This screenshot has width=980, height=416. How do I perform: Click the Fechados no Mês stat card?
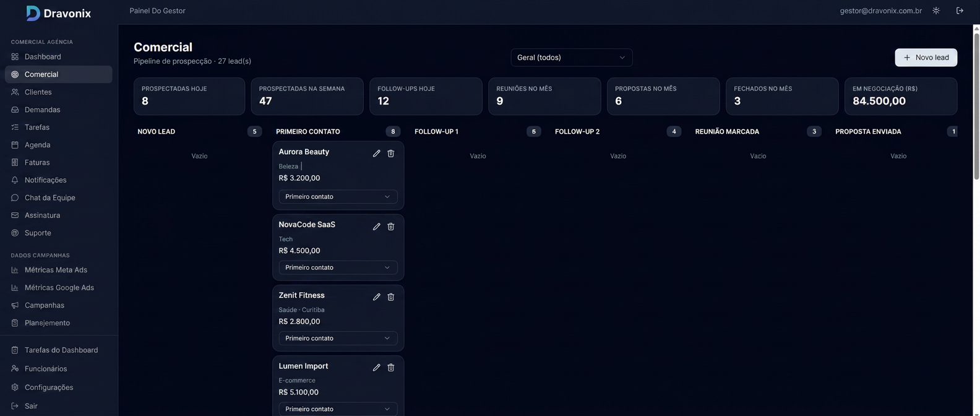[782, 96]
